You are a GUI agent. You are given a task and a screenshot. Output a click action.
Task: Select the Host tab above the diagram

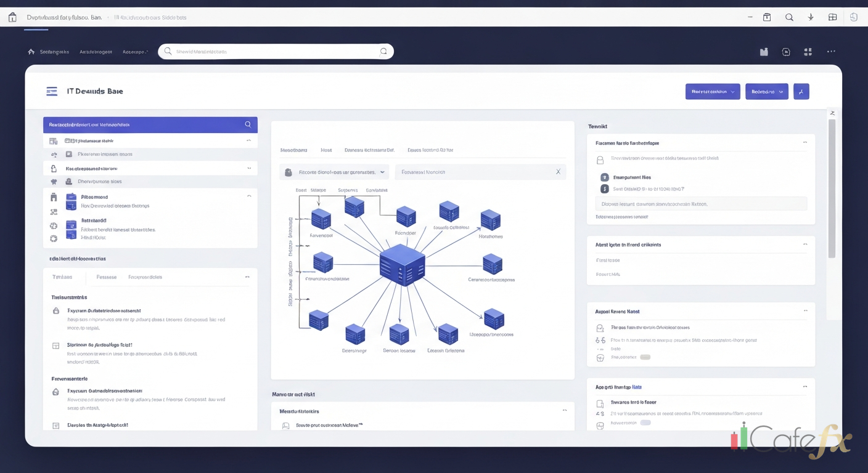tap(326, 150)
